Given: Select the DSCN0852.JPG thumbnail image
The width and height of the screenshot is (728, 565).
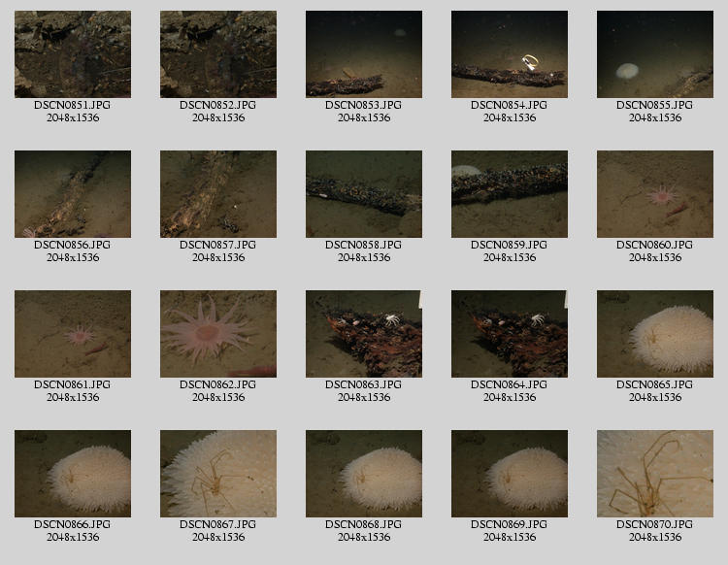Looking at the screenshot, I should click(218, 54).
